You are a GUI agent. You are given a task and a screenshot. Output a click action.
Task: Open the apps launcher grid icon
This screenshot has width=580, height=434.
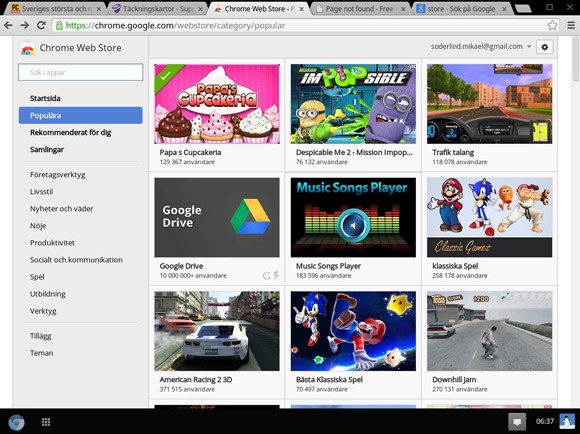[46, 422]
